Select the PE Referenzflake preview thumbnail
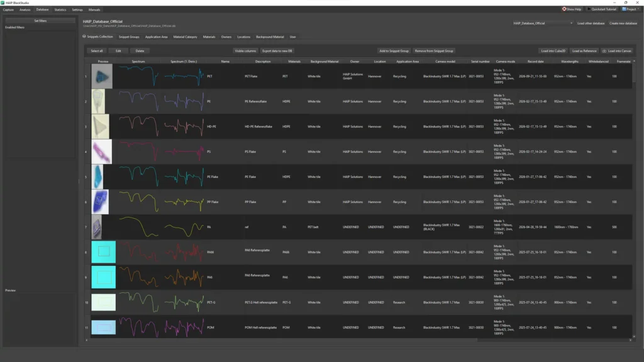644x362 pixels. point(98,101)
